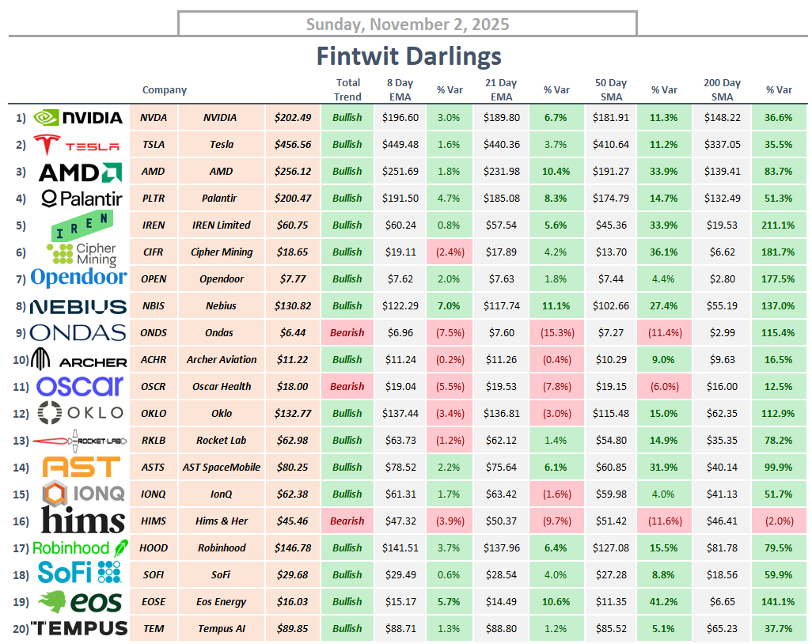Click the Bullish trend cell for Nebius

[x=347, y=306]
